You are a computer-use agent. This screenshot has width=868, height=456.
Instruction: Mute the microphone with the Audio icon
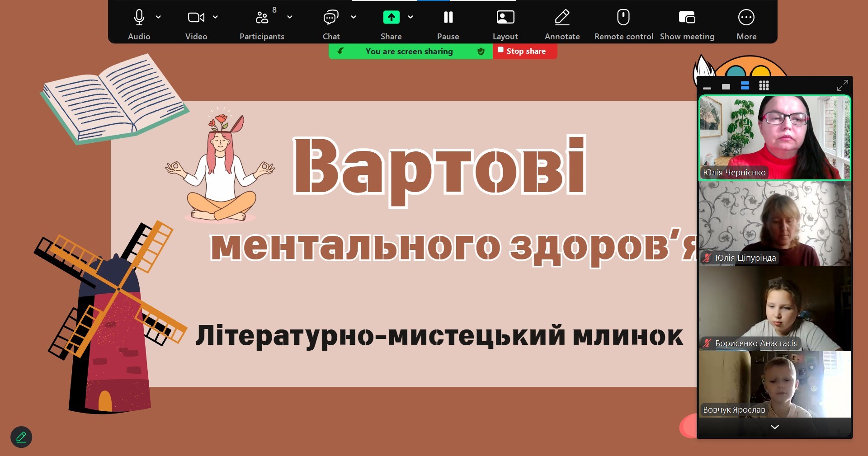click(139, 18)
